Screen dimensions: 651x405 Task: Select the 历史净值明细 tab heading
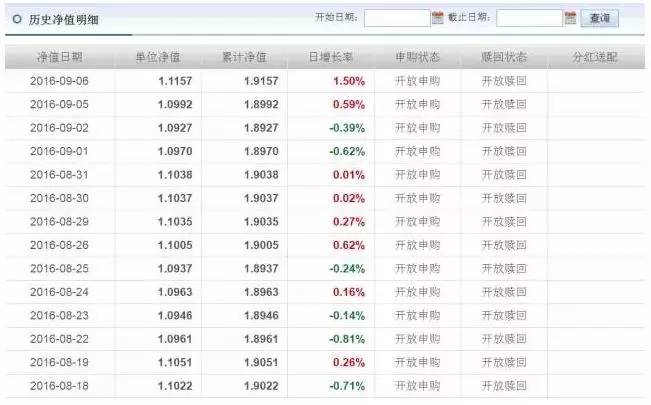64,20
